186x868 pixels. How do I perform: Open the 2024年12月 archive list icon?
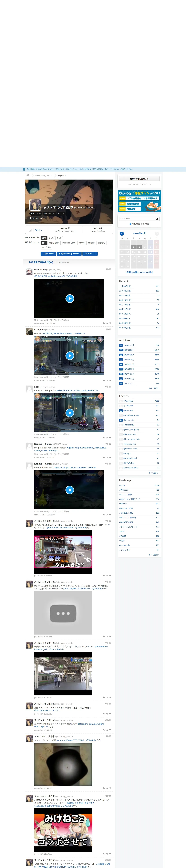pyautogui.click(x=121, y=345)
